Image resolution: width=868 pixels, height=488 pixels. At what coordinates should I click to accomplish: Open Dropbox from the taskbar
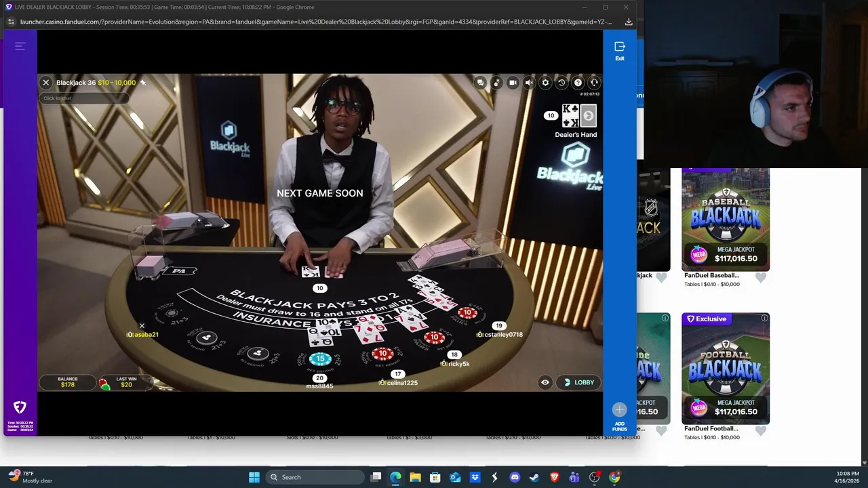click(475, 477)
